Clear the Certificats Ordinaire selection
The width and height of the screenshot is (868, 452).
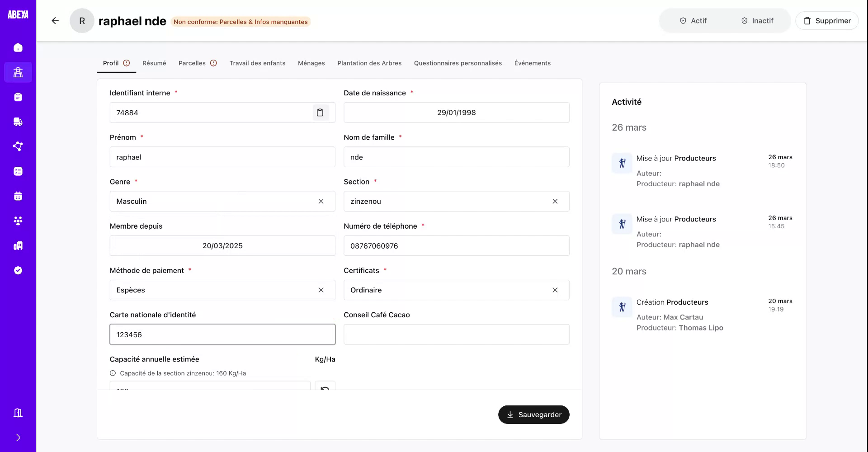555,290
